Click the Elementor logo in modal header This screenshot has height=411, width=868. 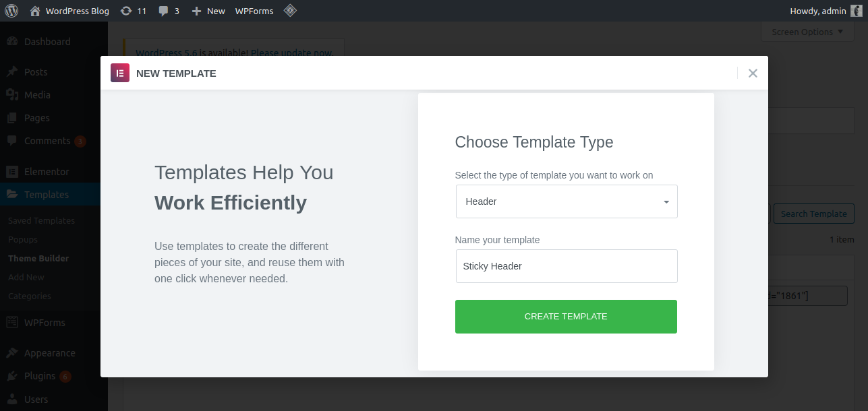point(120,73)
